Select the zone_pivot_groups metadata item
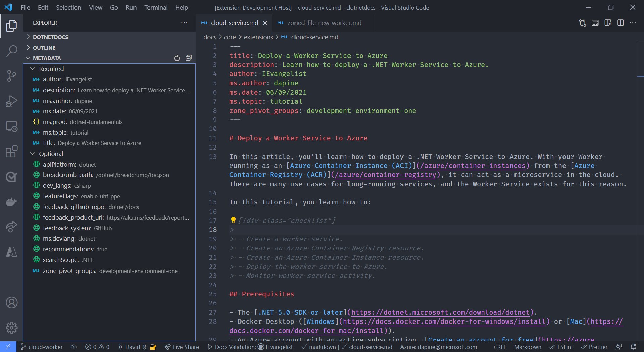The height and width of the screenshot is (352, 644). pyautogui.click(x=109, y=271)
